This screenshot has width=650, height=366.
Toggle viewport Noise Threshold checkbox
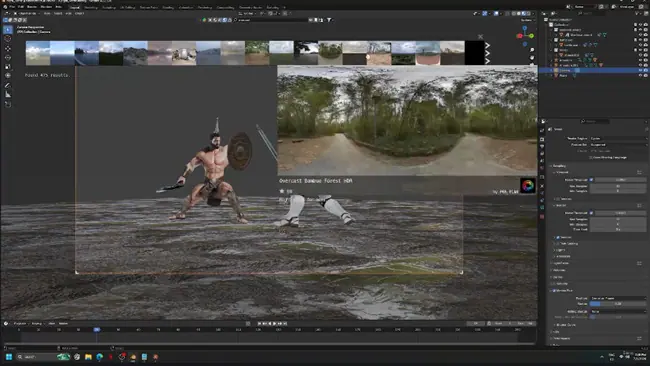[592, 180]
